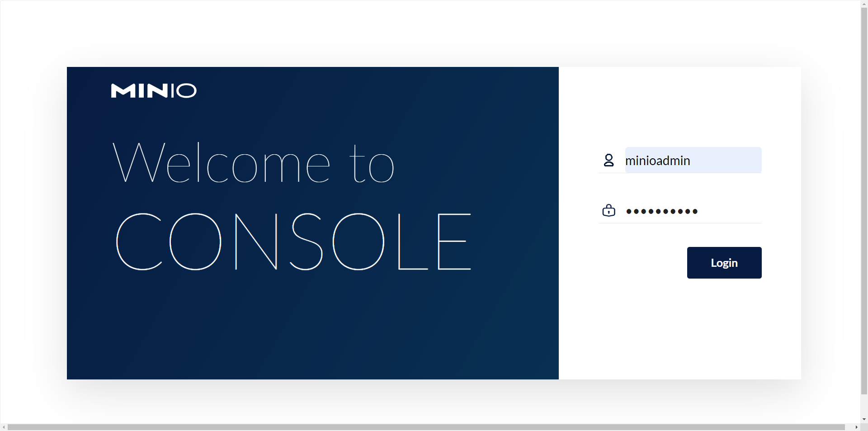Click the underline below the password field
Image resolution: width=868 pixels, height=431 pixels.
680,223
